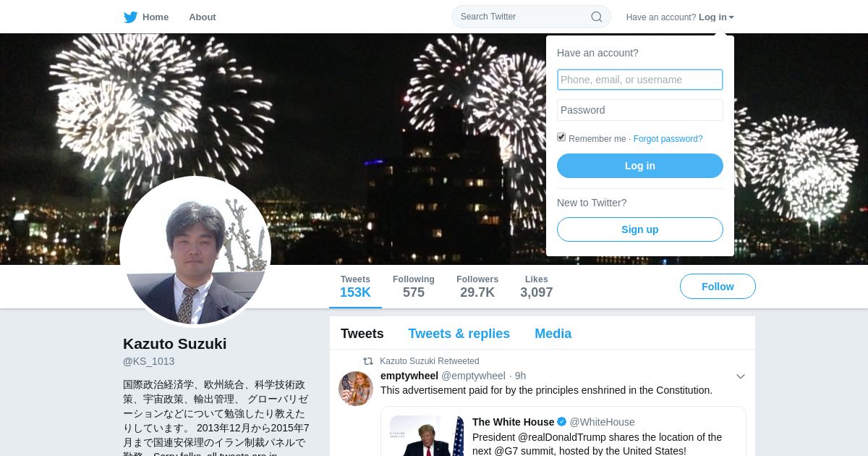Open the Forgot password link
The width and height of the screenshot is (868, 456).
click(668, 139)
